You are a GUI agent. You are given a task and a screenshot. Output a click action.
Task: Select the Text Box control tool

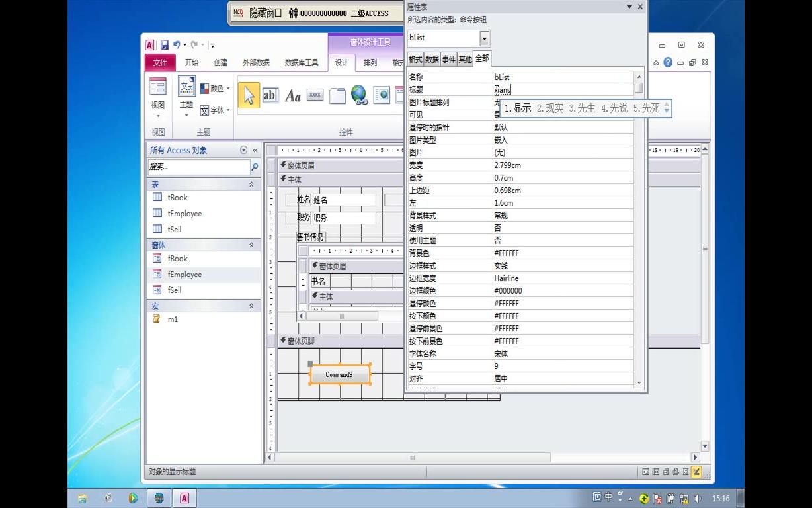coord(270,95)
